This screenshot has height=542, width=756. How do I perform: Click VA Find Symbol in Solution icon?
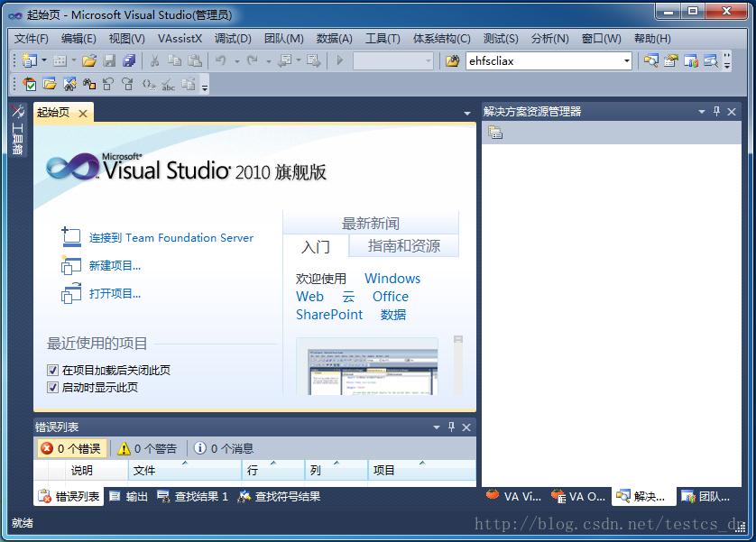click(x=69, y=84)
